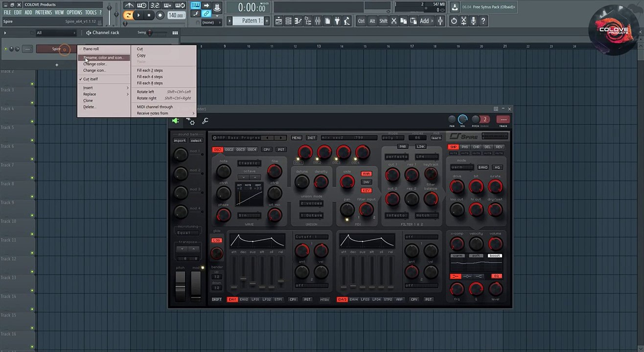Select Fill each 4 steps
This screenshot has height=352, width=644.
[150, 77]
